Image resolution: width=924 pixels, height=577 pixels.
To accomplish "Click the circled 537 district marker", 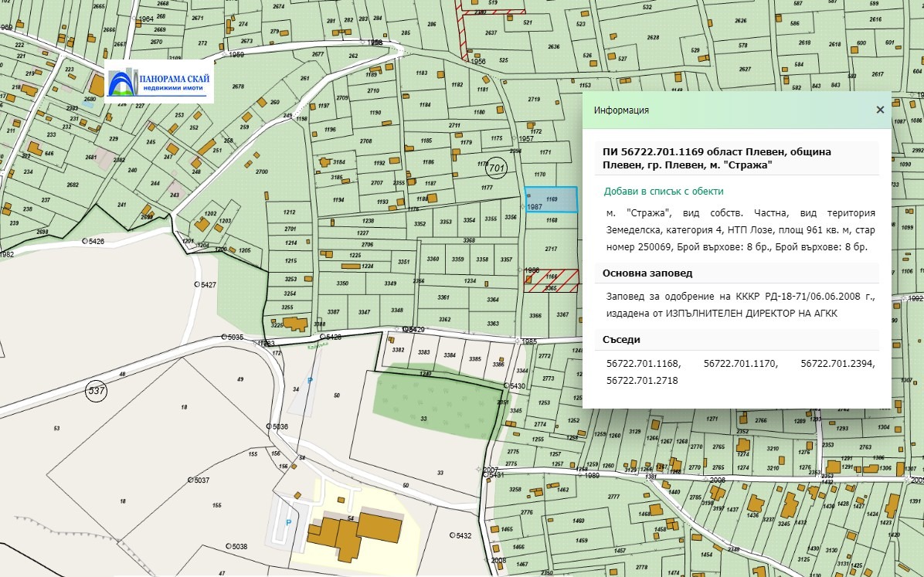I will coord(97,392).
